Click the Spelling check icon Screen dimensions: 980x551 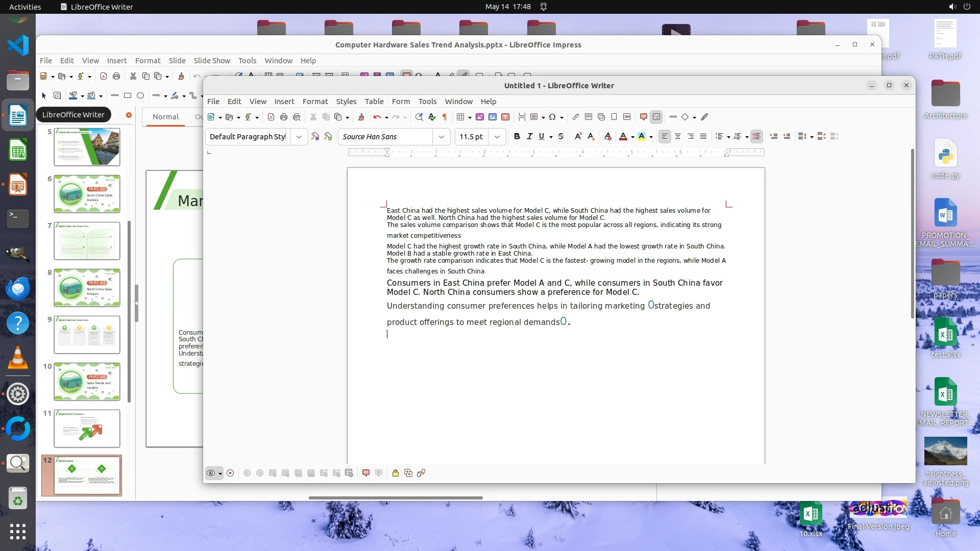click(x=432, y=117)
